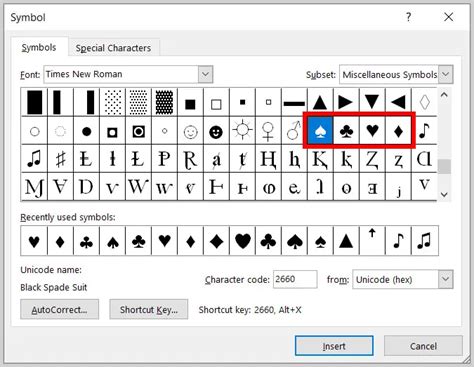The image size is (474, 367).
Task: Select the black spade suit symbol in the grid
Action: click(320, 130)
